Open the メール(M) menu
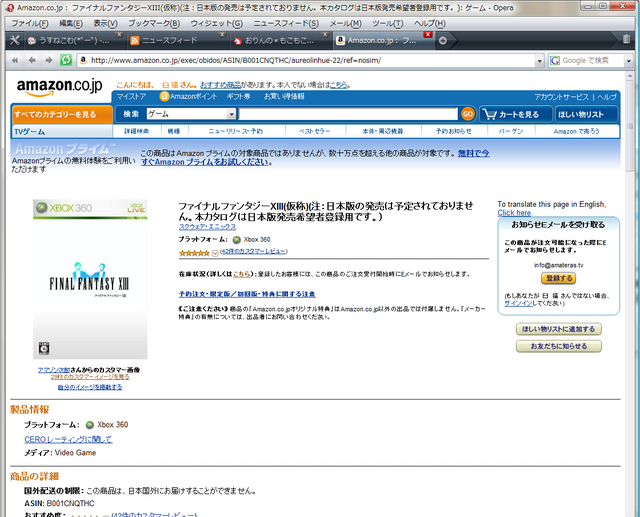 346,23
